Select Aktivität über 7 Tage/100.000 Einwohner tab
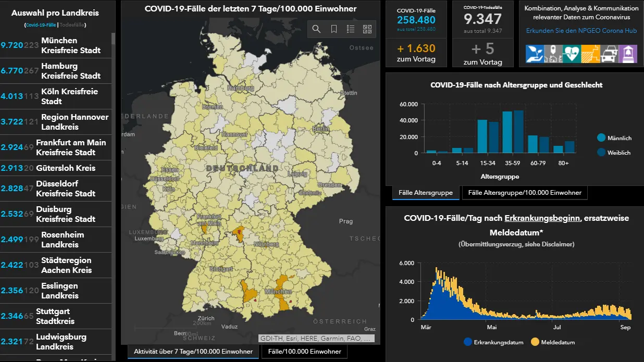Screen dimensions: 644x362 click(193, 352)
